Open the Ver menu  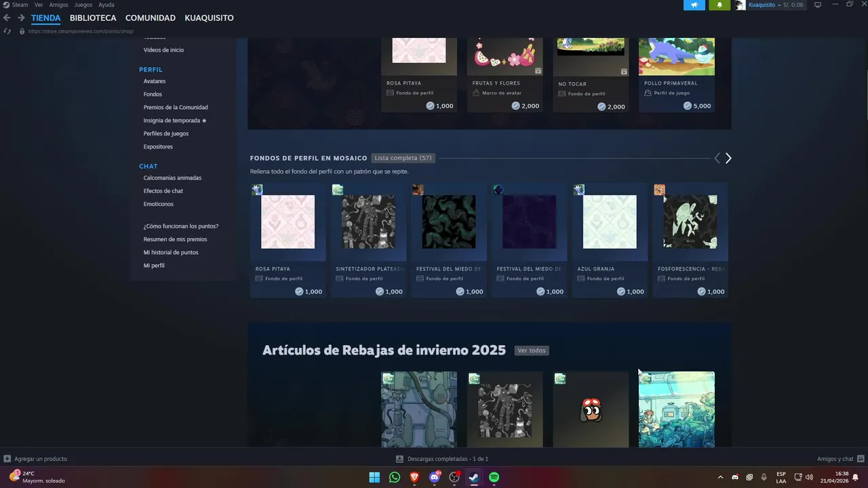point(39,5)
